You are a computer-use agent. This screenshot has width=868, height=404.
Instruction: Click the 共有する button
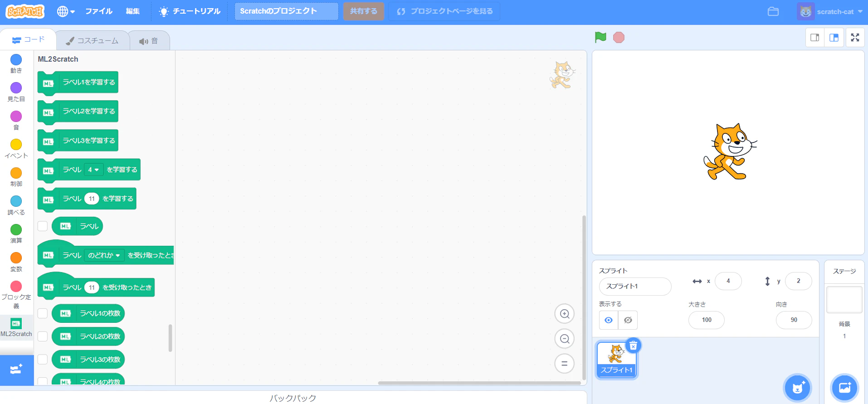pos(364,11)
